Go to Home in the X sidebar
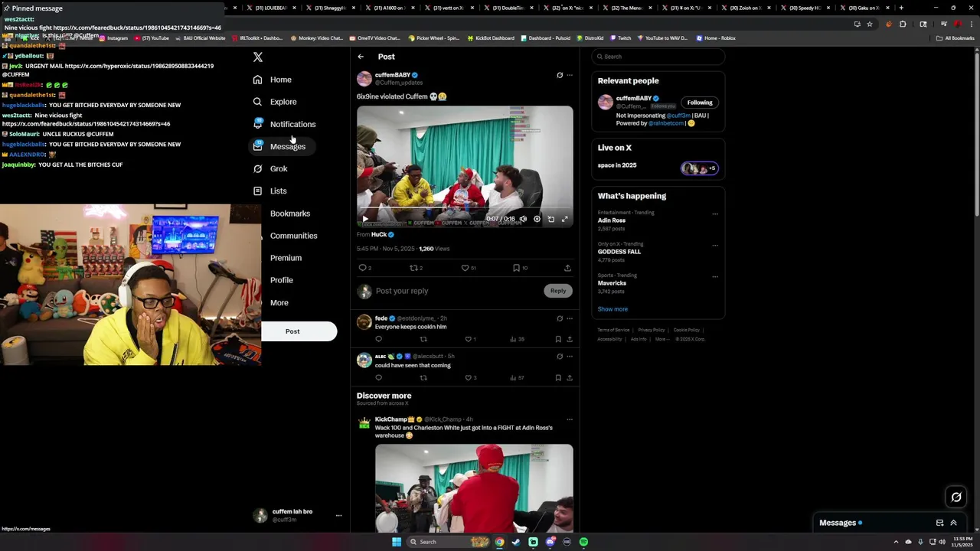Screen dimensions: 980x551 pos(273,80)
